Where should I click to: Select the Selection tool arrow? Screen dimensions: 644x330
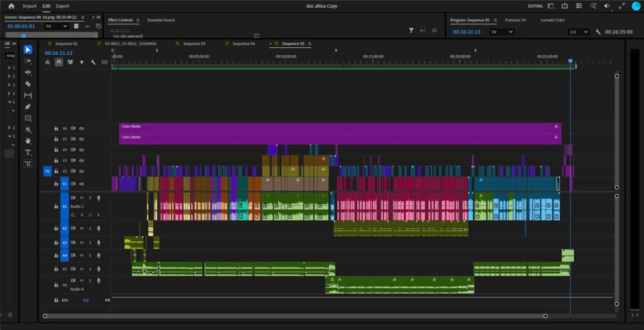pyautogui.click(x=28, y=49)
